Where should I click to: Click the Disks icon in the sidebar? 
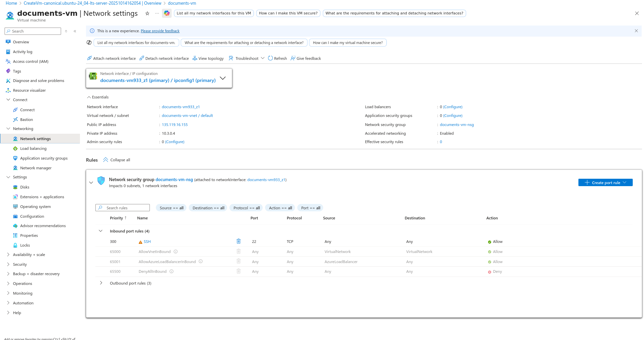(x=15, y=187)
